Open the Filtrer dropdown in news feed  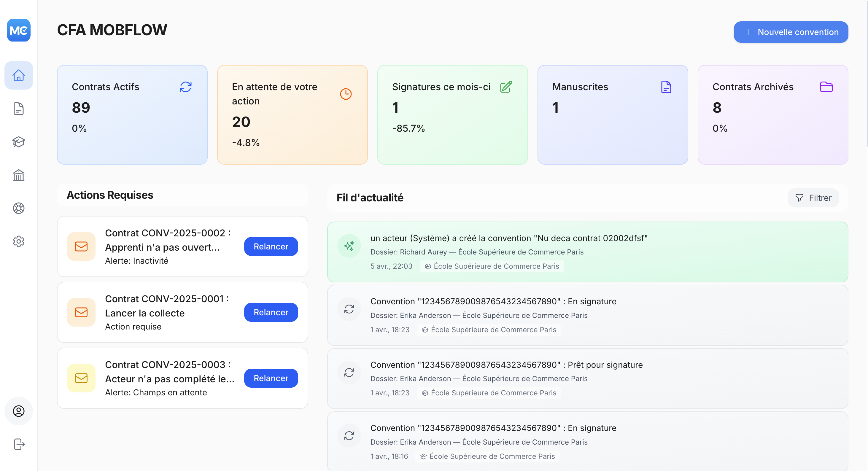point(813,198)
